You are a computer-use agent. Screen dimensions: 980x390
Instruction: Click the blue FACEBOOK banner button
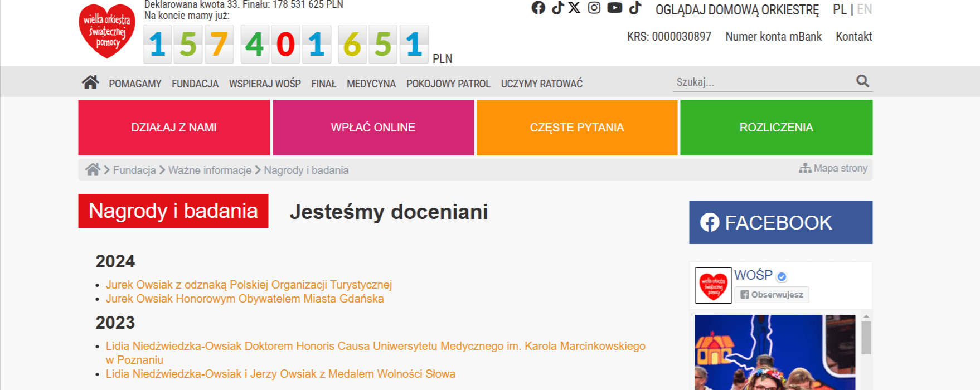(x=780, y=222)
